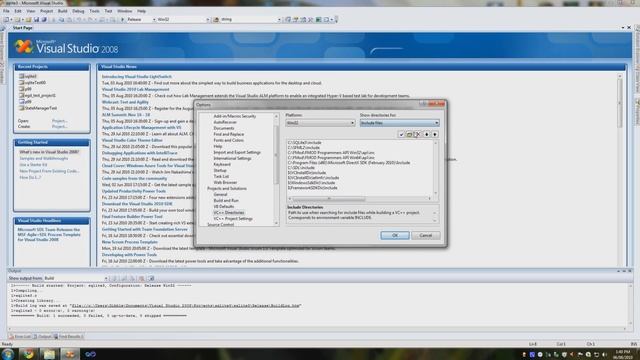Open Developing with Power Tools news link
This screenshot has height=360, width=640.
pos(129,255)
